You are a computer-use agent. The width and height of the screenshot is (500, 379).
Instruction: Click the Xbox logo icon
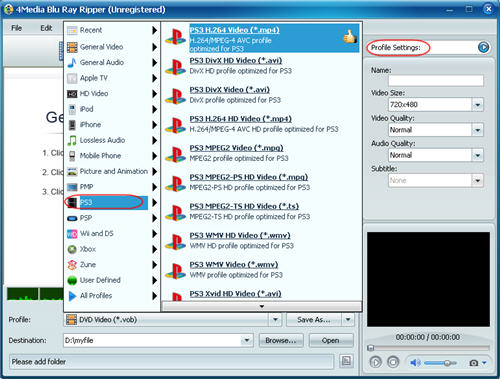(72, 249)
